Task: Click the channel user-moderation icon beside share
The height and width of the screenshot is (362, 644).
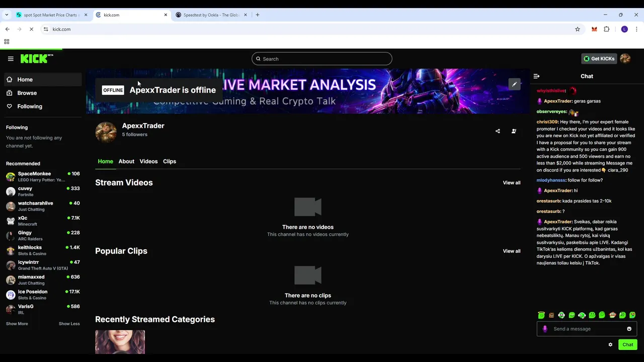Action: (x=514, y=131)
